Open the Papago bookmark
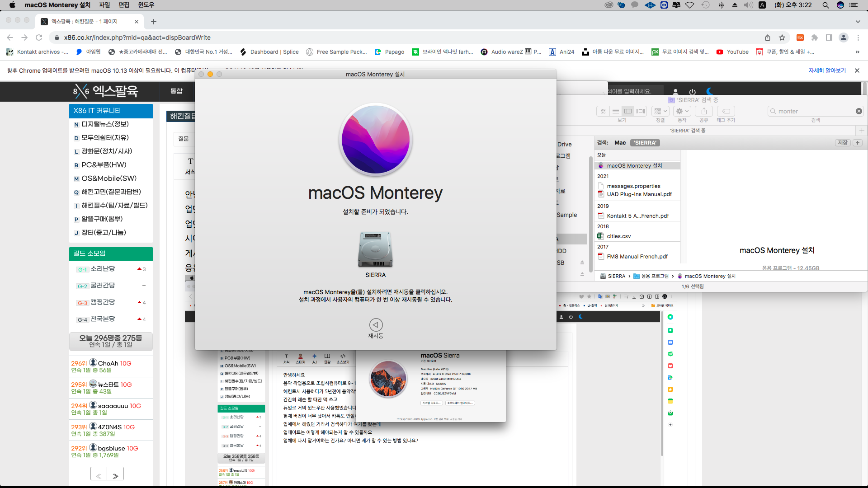This screenshot has width=868, height=488. (x=389, y=52)
